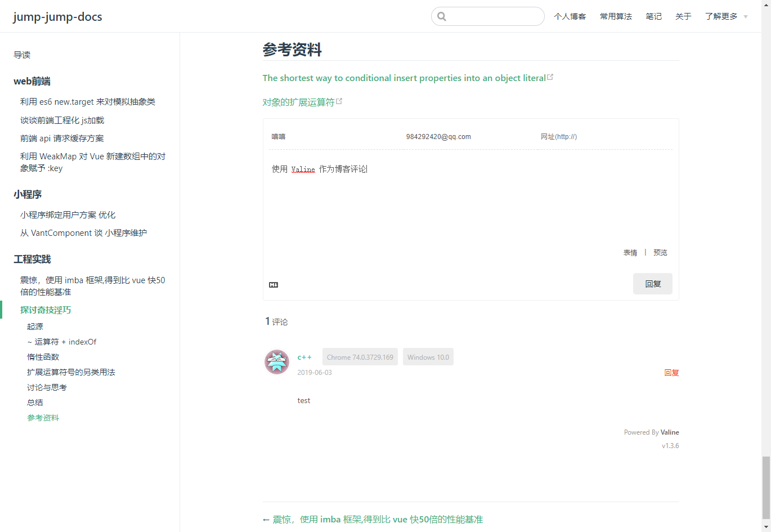Expand the 了解更多 dropdown arrow
The width and height of the screenshot is (771, 532).
pos(746,17)
